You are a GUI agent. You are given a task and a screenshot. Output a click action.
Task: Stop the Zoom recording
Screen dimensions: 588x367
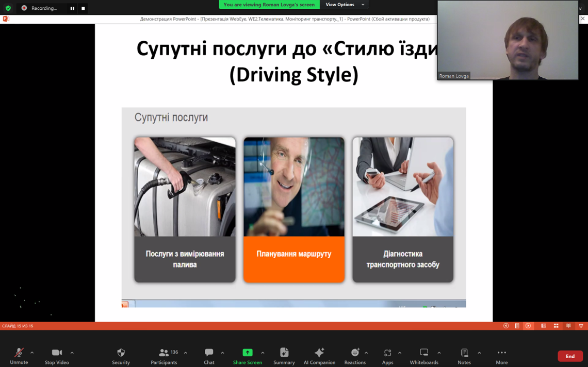tap(83, 8)
